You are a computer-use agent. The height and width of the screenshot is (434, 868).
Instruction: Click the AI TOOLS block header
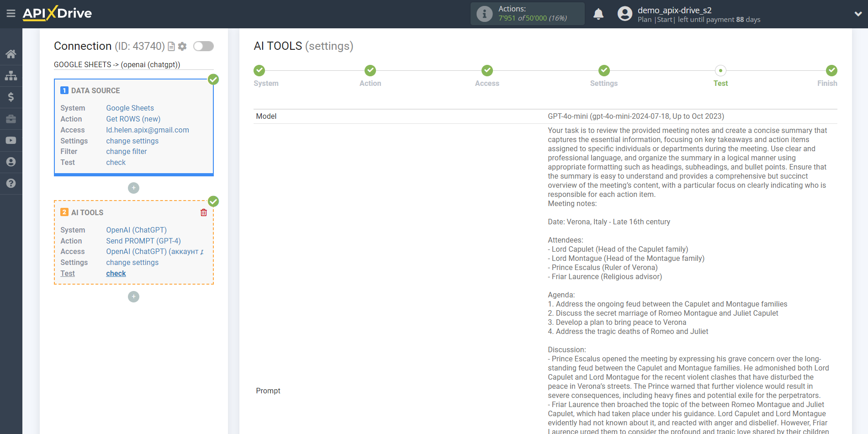[x=87, y=212]
